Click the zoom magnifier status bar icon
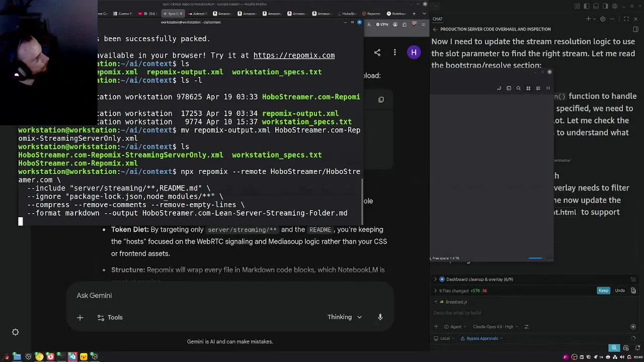 coord(614,348)
